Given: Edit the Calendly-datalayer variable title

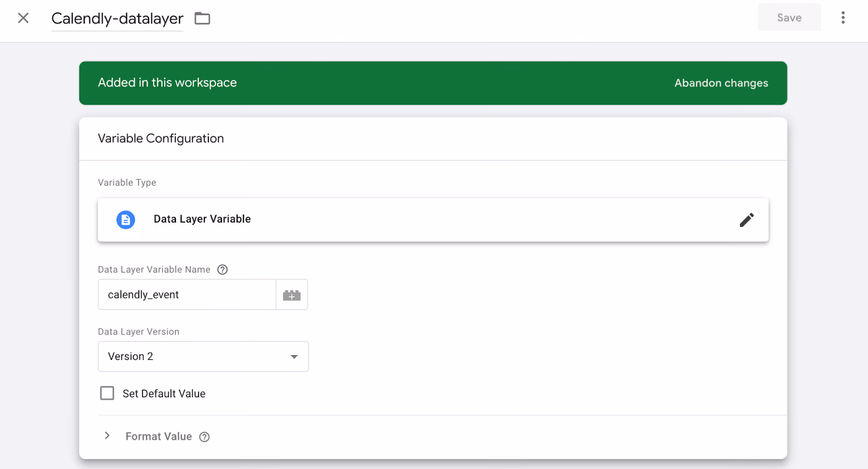Looking at the screenshot, I should tap(117, 18).
